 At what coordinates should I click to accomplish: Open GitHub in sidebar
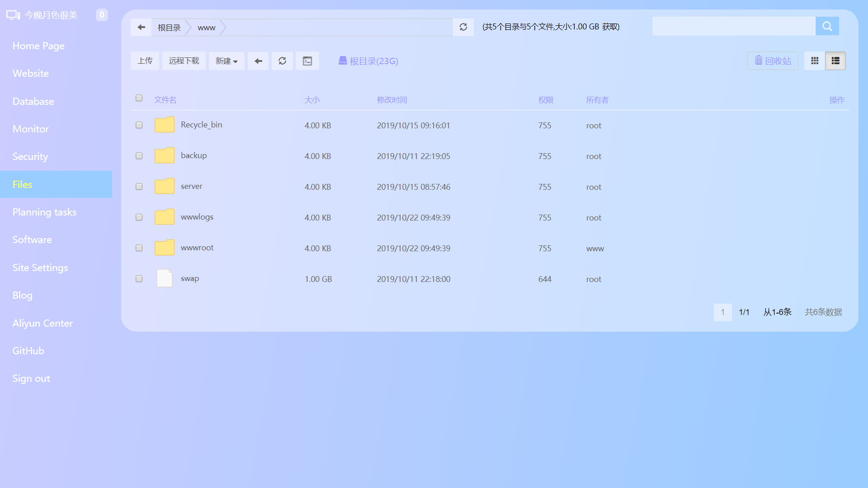tap(28, 351)
